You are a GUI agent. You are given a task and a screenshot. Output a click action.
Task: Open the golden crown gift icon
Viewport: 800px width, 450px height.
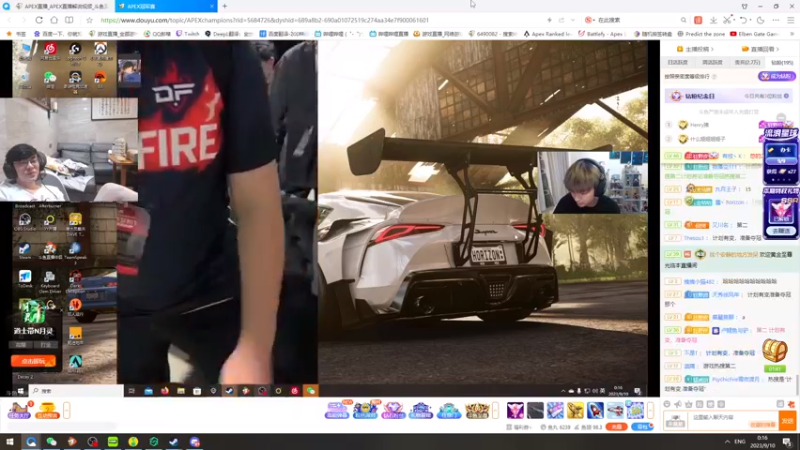(477, 410)
